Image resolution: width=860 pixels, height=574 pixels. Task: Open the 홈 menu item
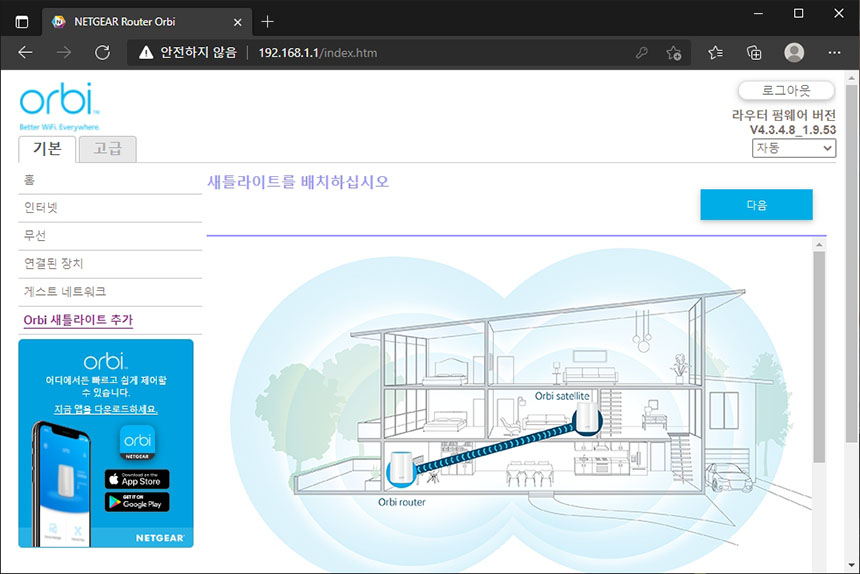pos(110,180)
